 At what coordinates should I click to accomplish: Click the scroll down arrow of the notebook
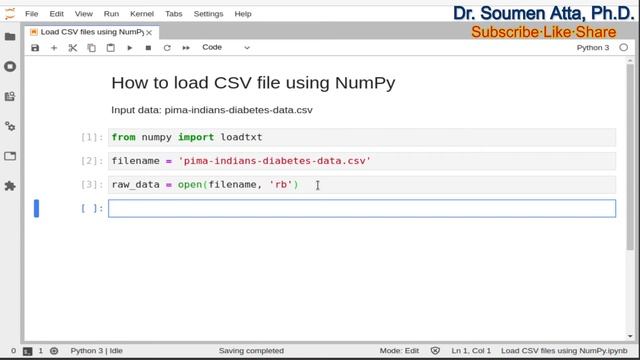tap(630, 336)
